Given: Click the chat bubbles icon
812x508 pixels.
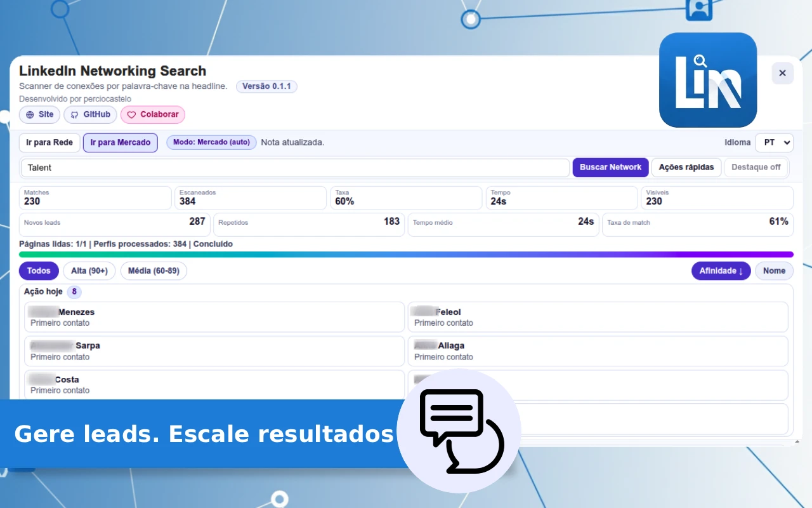Looking at the screenshot, I should click(459, 431).
